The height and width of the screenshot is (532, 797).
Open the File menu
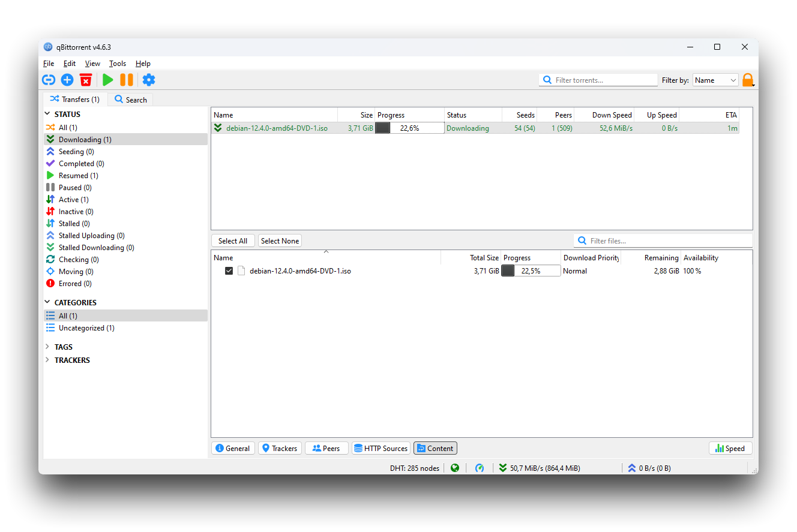(x=49, y=64)
